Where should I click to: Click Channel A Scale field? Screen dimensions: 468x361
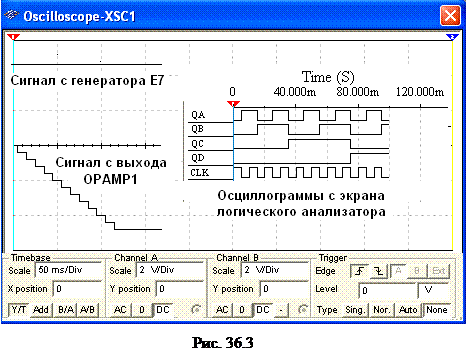pyautogui.click(x=170, y=270)
